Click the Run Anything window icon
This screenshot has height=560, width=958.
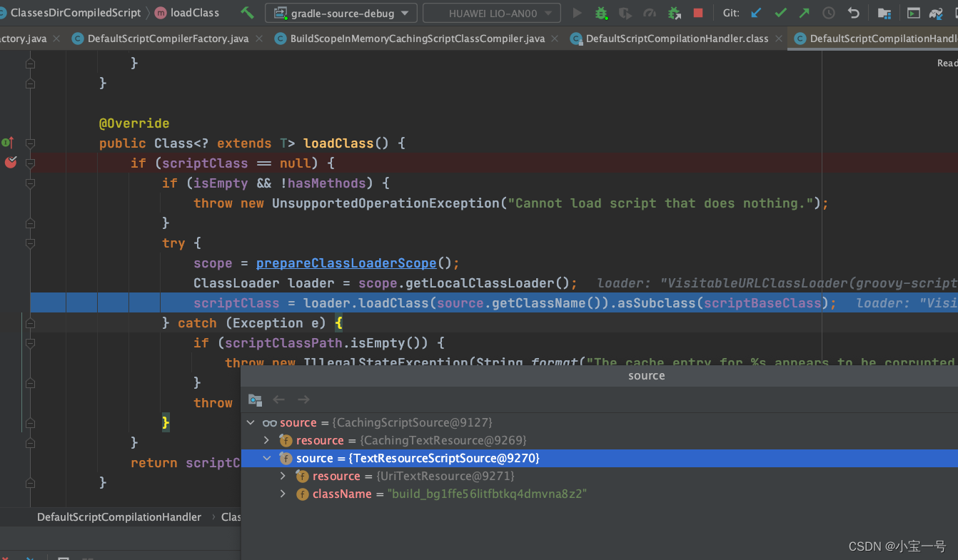pos(913,13)
